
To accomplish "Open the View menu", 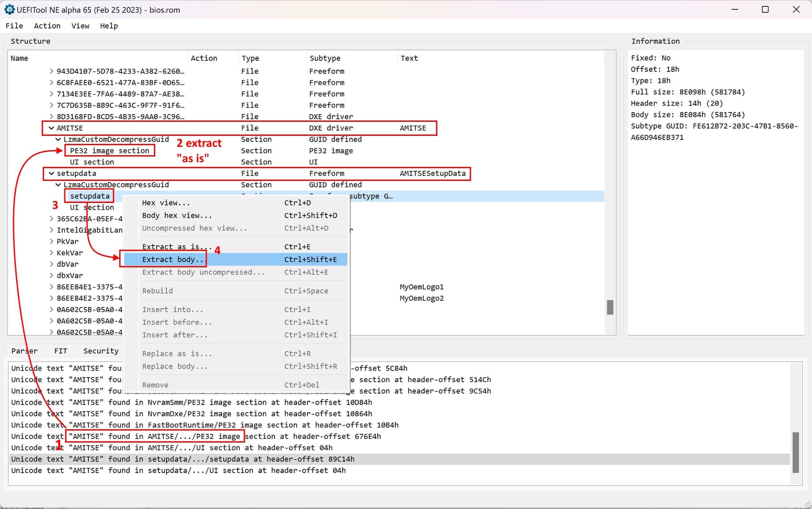I will [80, 26].
